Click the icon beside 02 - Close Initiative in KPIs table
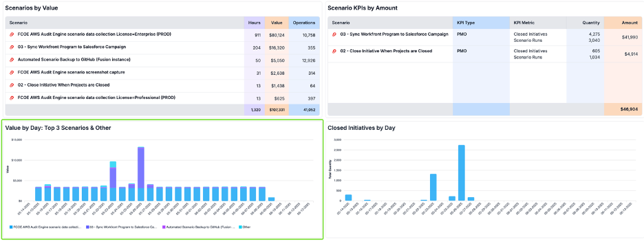Image resolution: width=644 pixels, height=250 pixels. (334, 52)
